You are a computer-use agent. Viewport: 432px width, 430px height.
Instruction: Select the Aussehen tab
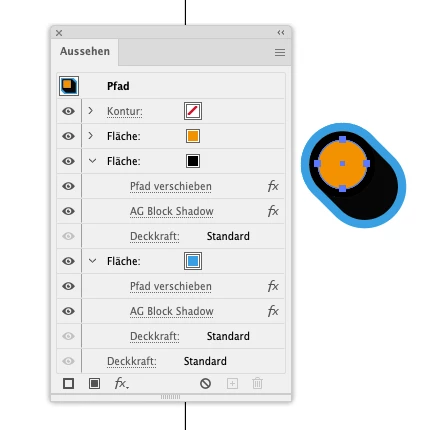point(85,51)
